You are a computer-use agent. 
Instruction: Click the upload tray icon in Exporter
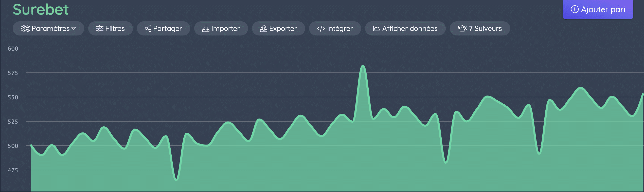(263, 28)
